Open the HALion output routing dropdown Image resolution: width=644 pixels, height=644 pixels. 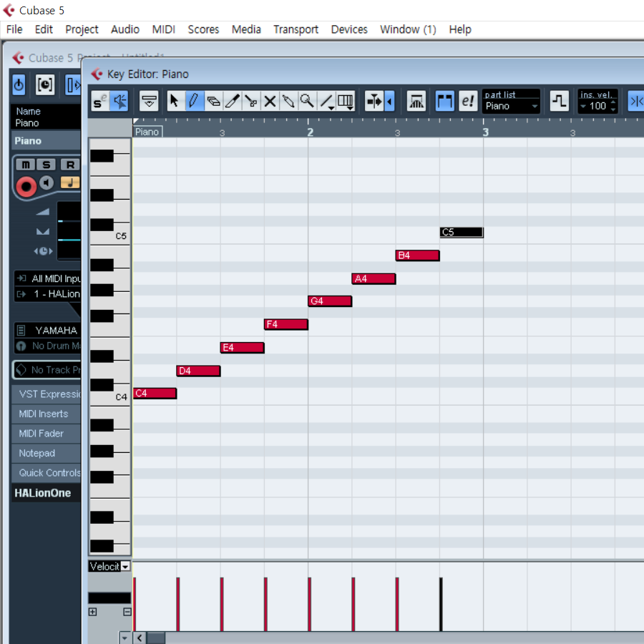pyautogui.click(x=49, y=293)
